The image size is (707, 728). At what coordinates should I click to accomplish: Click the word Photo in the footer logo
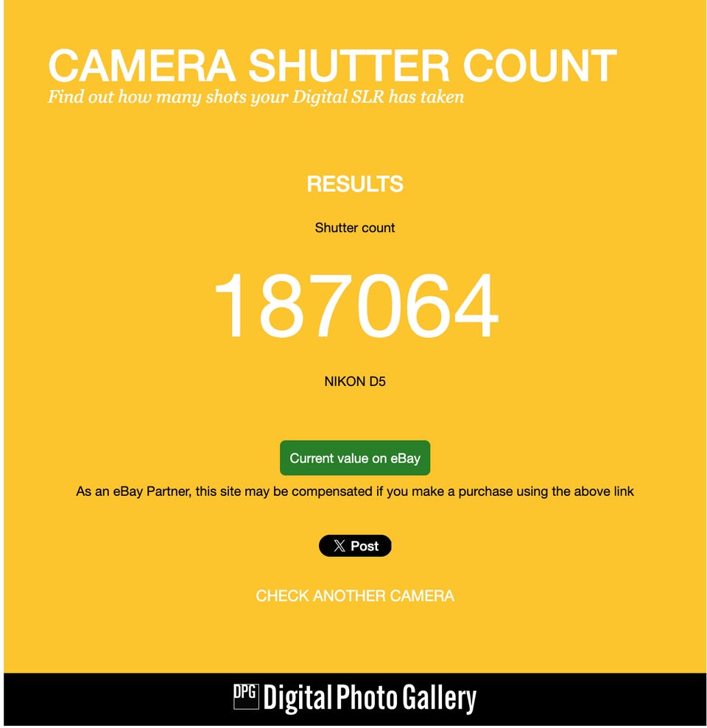[x=367, y=697]
